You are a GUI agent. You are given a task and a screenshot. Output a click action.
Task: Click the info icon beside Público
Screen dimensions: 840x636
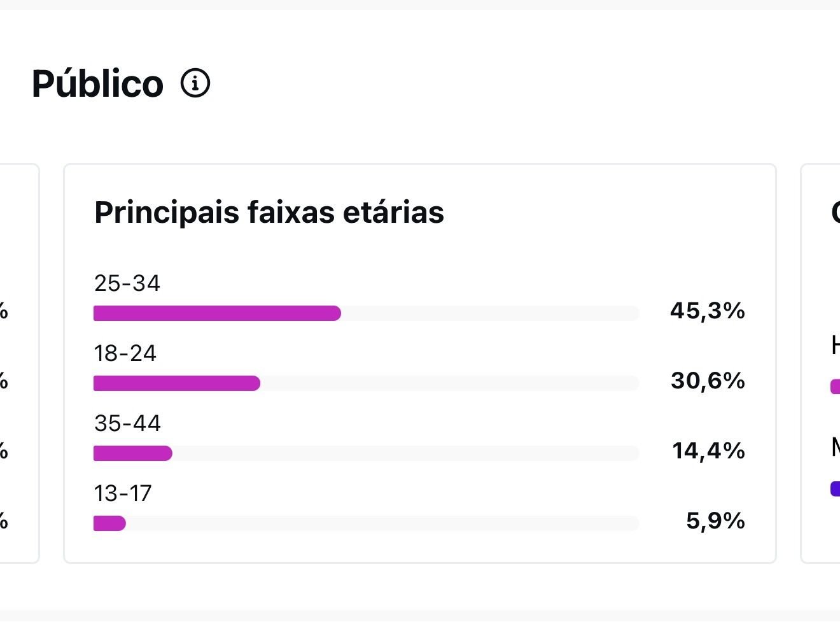(195, 83)
